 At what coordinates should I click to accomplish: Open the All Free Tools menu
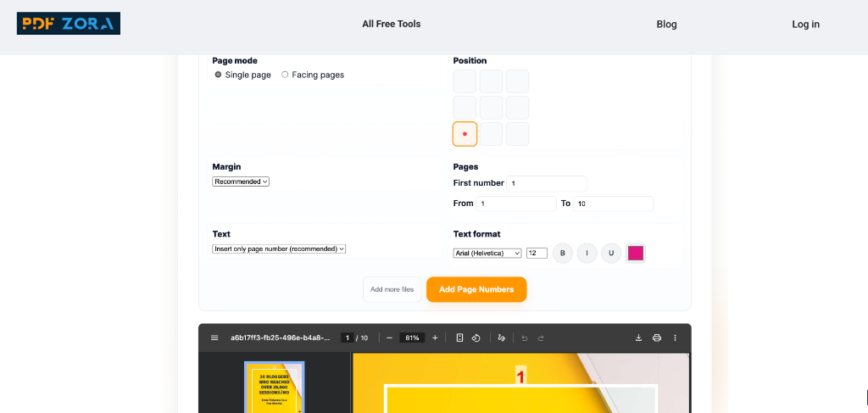[x=392, y=24]
